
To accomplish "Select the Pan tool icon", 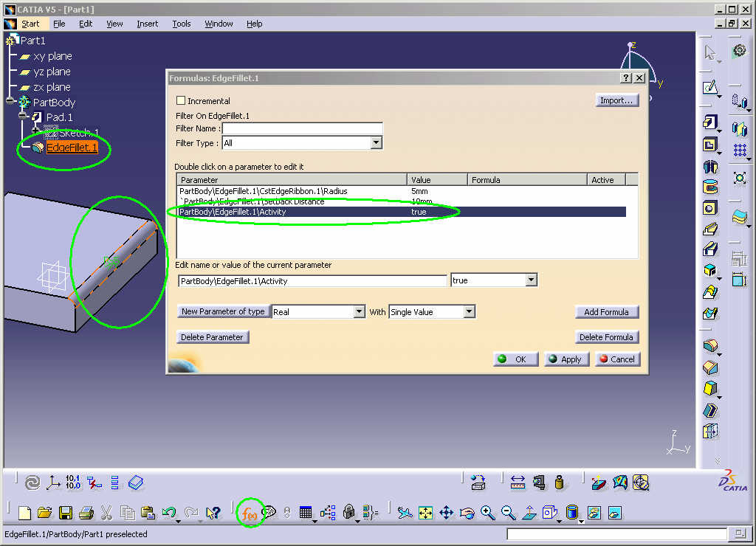I will coord(447,513).
